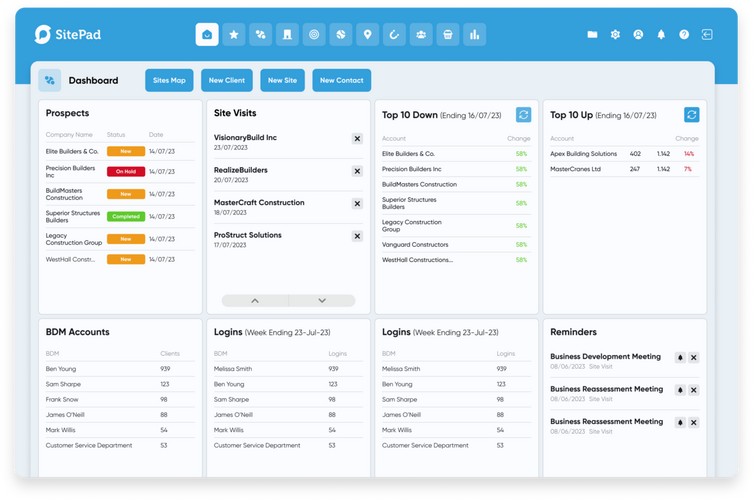Open the map pin location icon
This screenshot has height=500, width=753.
click(368, 35)
